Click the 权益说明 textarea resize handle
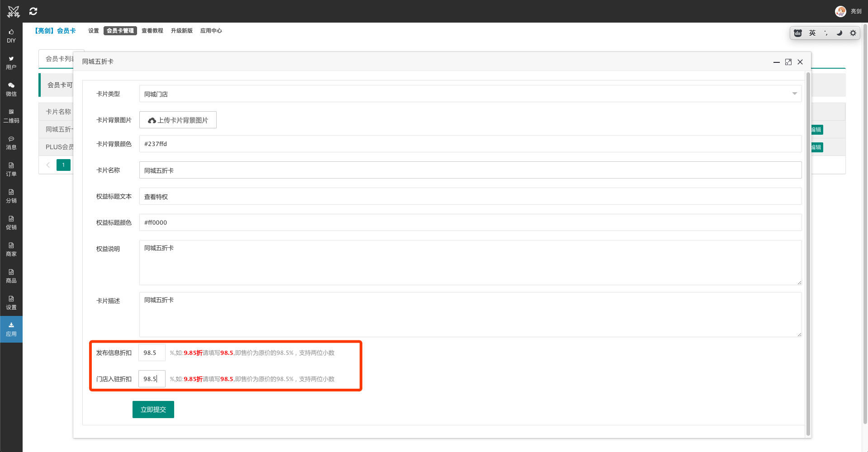The width and height of the screenshot is (868, 452). click(799, 282)
